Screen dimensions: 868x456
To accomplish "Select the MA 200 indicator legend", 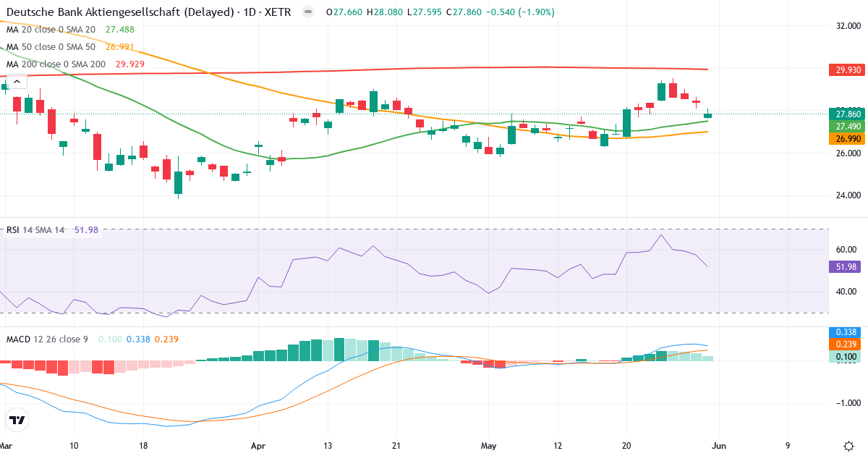I will point(56,64).
